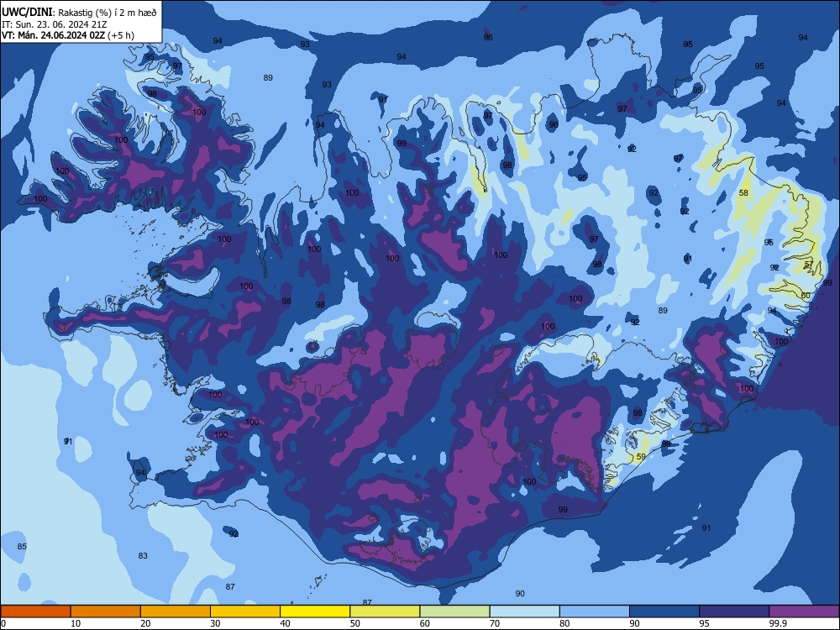Click the 50 tick label on the color scale

pyautogui.click(x=354, y=623)
